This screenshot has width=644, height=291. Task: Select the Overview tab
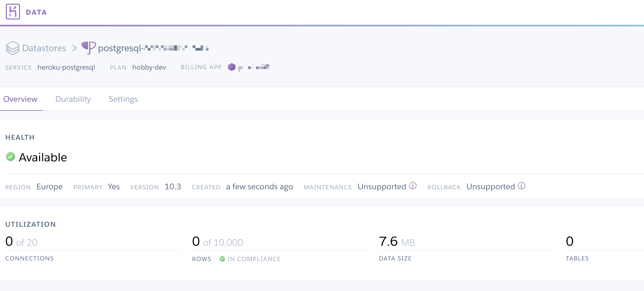tap(20, 99)
